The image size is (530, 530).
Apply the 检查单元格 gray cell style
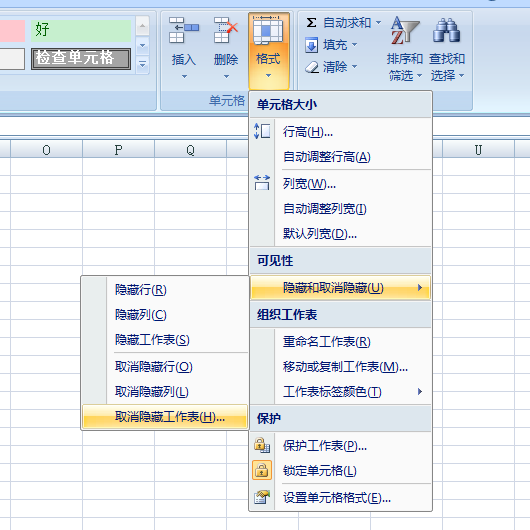coord(81,59)
